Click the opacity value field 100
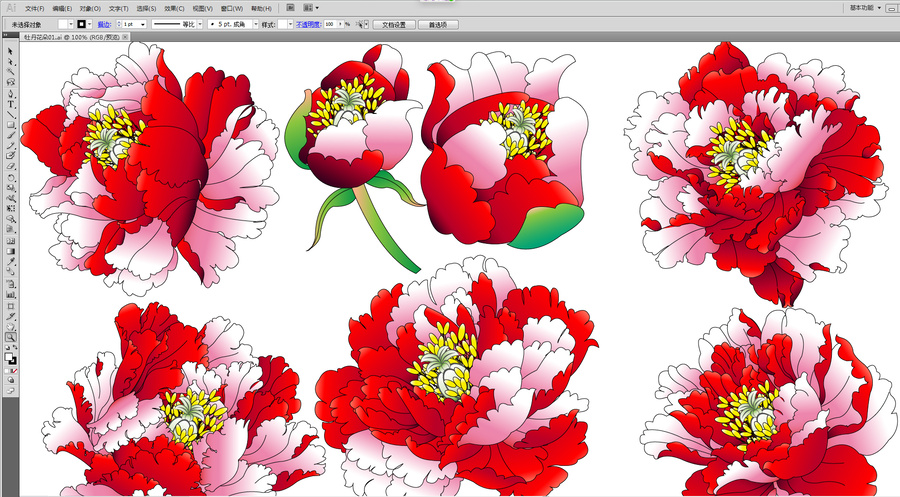 tap(331, 24)
